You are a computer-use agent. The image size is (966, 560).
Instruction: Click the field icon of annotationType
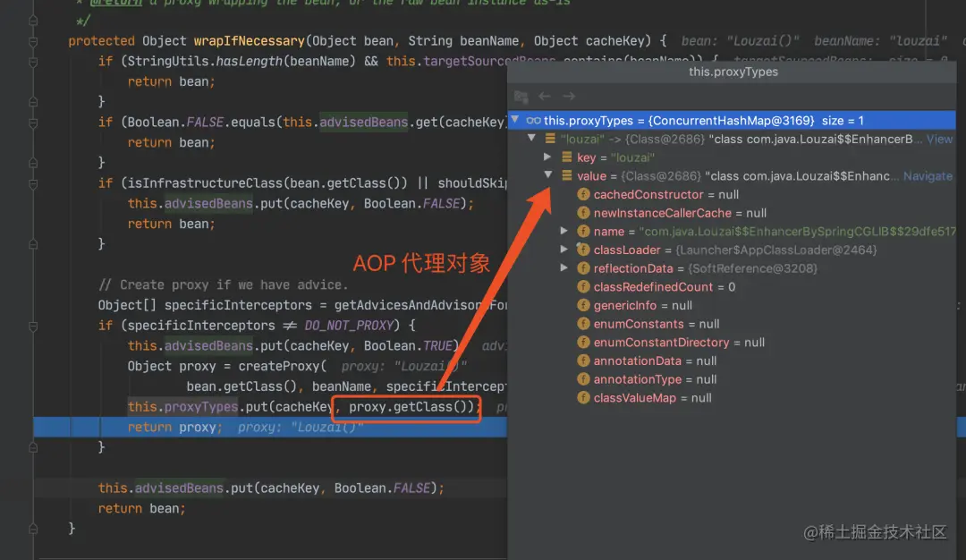pyautogui.click(x=583, y=379)
